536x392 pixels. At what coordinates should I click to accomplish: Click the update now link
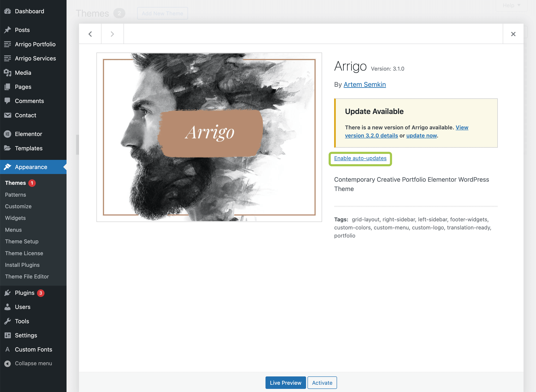421,136
